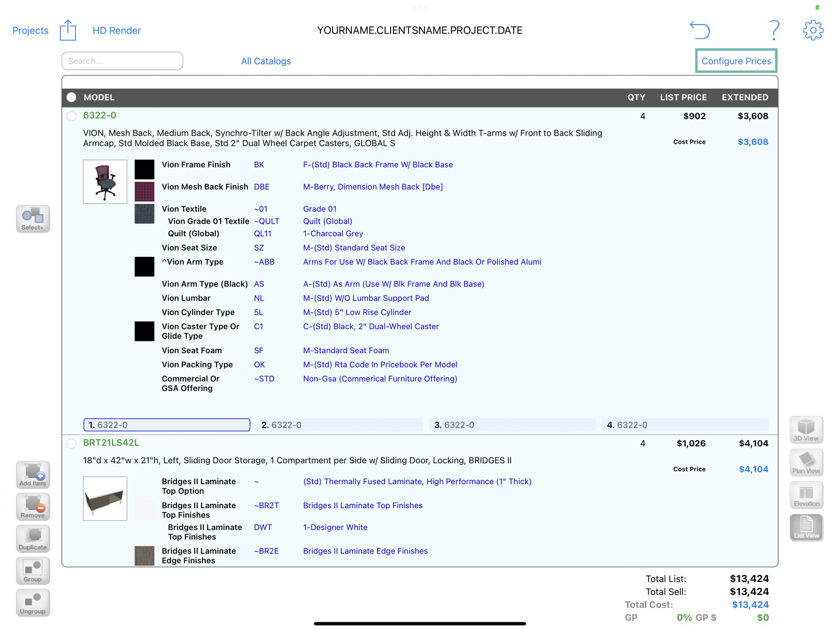The height and width of the screenshot is (630, 840).
Task: Change option Quilt (Global)
Action: pyautogui.click(x=328, y=221)
